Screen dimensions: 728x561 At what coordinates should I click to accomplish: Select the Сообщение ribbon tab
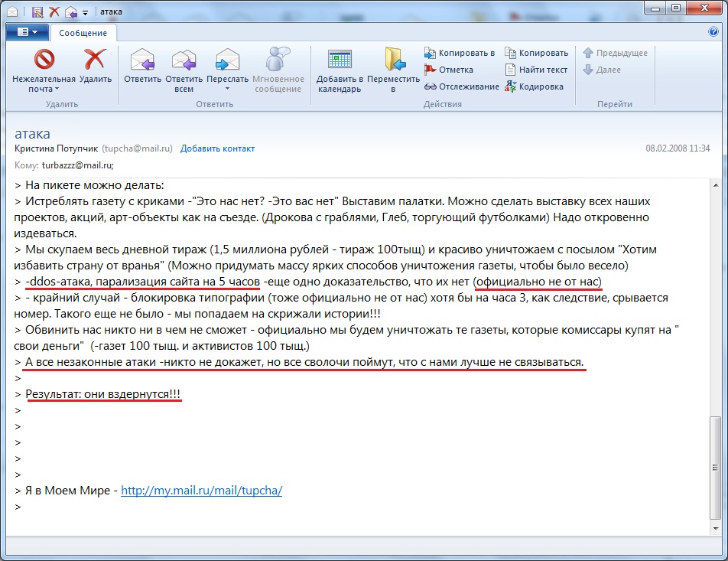pos(83,32)
